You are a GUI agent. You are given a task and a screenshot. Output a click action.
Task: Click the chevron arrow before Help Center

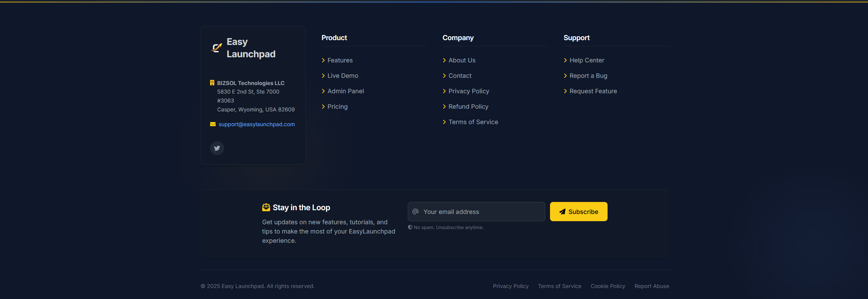click(565, 60)
